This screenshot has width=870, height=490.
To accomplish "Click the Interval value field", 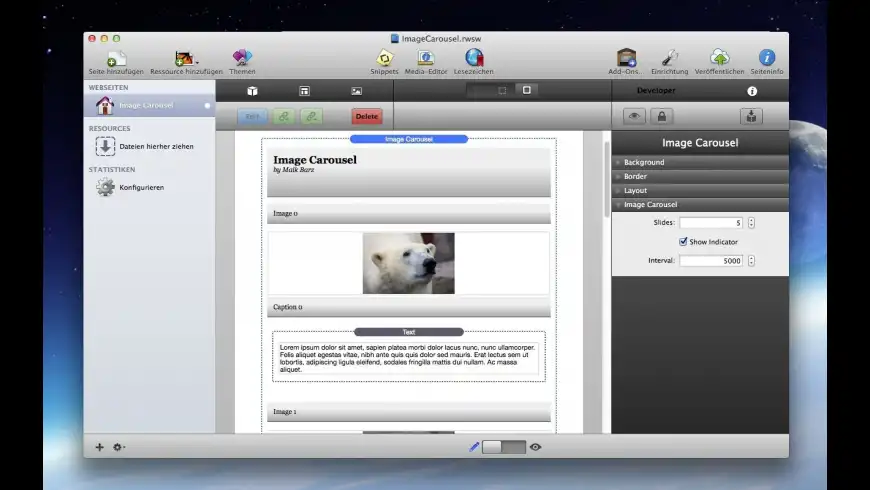I will pyautogui.click(x=711, y=260).
